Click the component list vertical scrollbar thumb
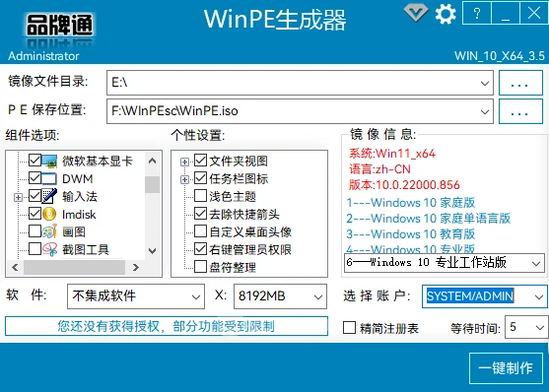 click(152, 184)
